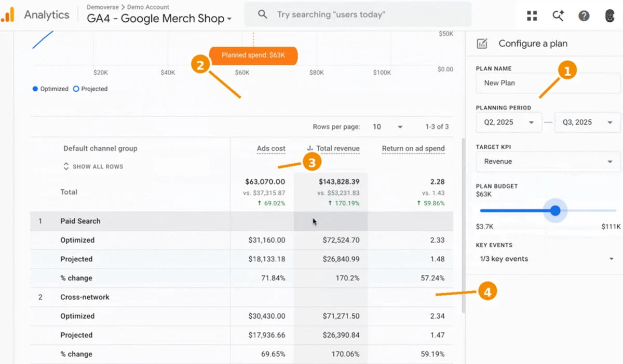Open the account avatar menu

[610, 16]
